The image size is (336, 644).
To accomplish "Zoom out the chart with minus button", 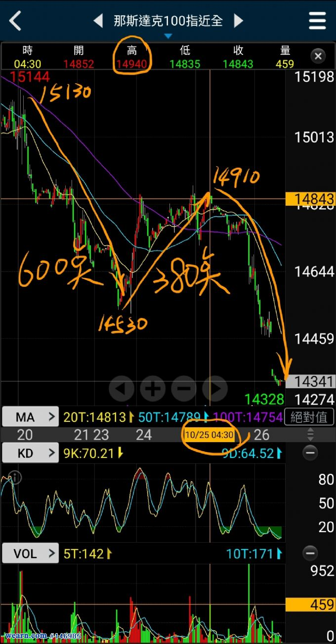I will click(184, 389).
